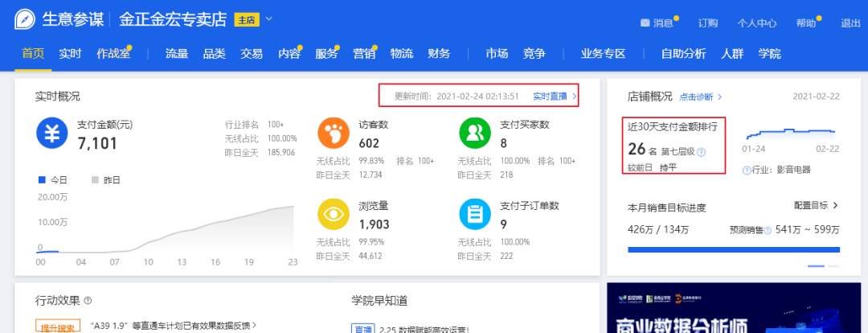The image size is (868, 333).
Task: Toggle the 今日 legend series
Action: (x=53, y=179)
